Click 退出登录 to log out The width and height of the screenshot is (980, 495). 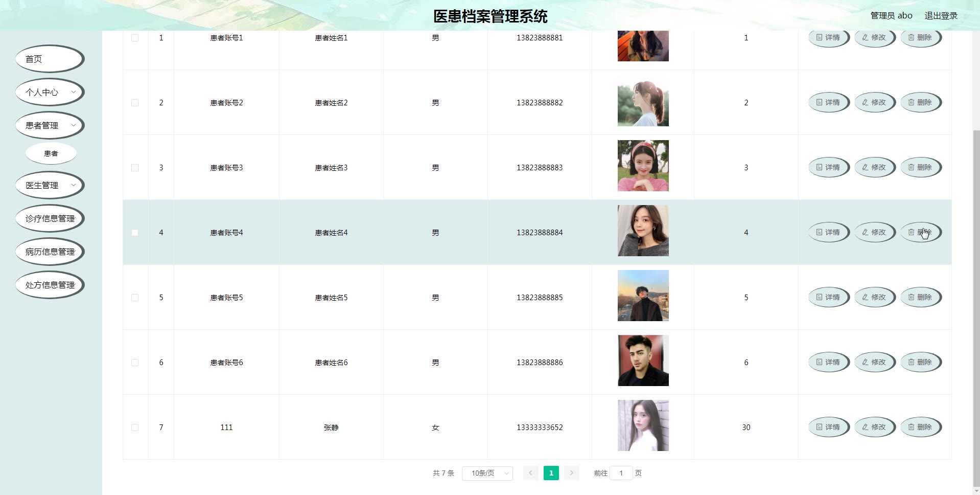[x=941, y=16]
